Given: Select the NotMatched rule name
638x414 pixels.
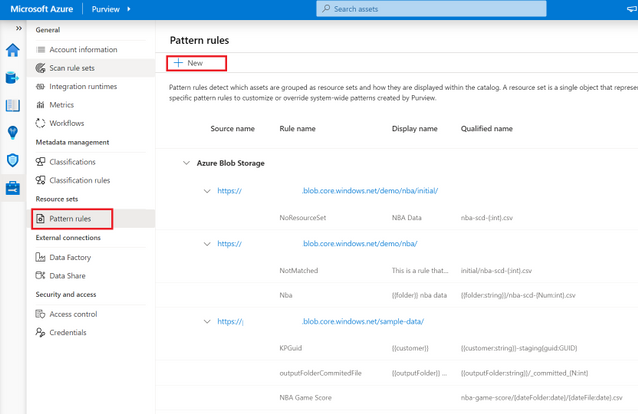Looking at the screenshot, I should coord(299,270).
